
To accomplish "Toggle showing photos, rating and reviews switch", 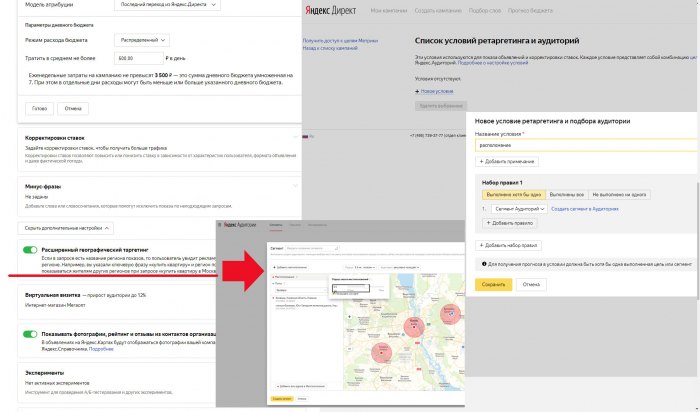I will 30,334.
